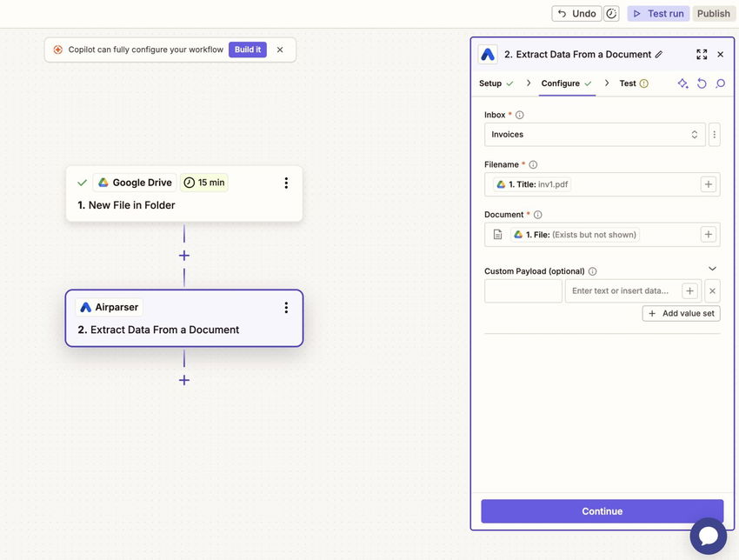Image resolution: width=739 pixels, height=560 pixels.
Task: Click the Custom Payload value text field
Action: pyautogui.click(x=623, y=290)
